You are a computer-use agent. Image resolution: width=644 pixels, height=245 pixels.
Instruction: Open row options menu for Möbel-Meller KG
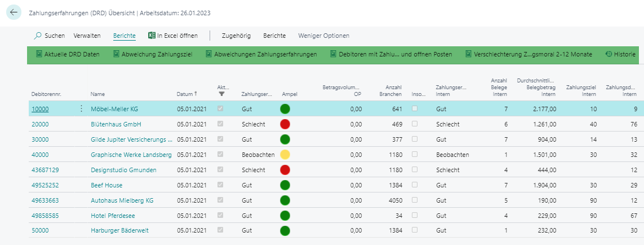coord(81,108)
